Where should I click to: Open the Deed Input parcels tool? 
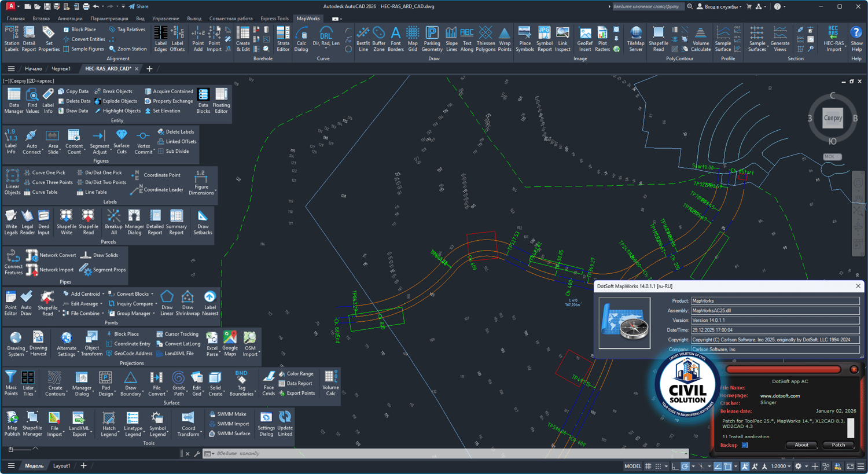click(x=43, y=223)
